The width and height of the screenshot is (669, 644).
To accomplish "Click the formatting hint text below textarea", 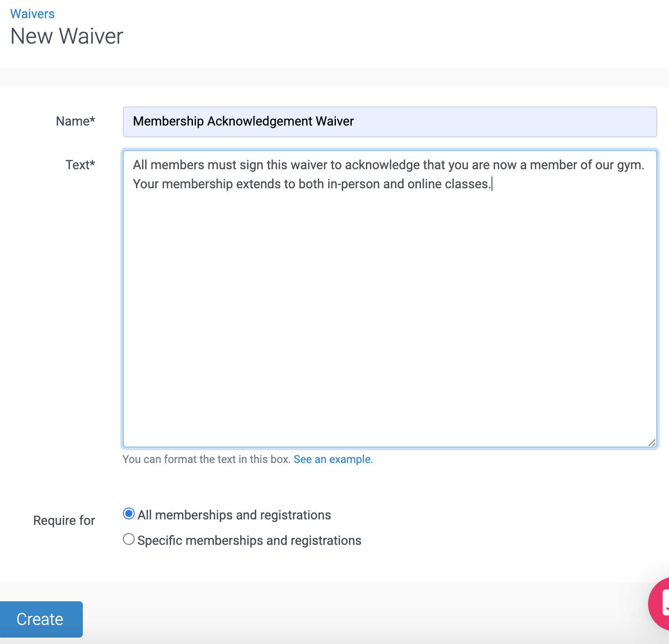I will tap(207, 459).
